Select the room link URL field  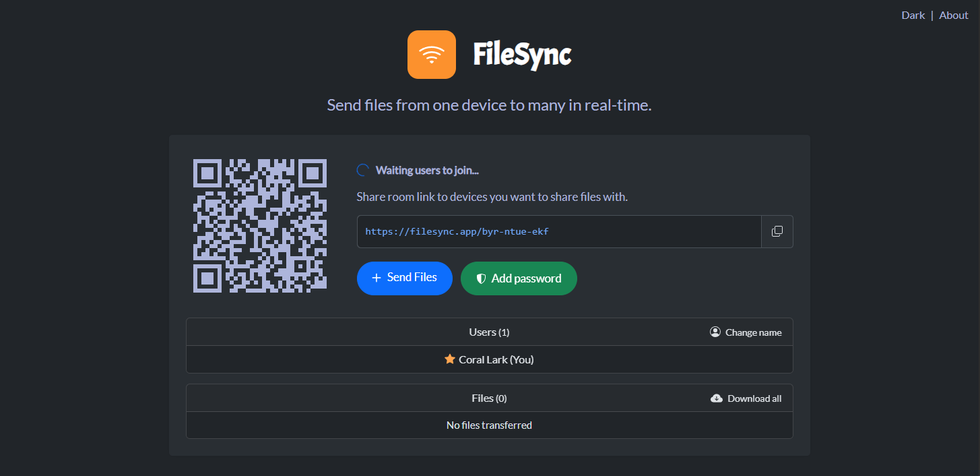click(559, 231)
